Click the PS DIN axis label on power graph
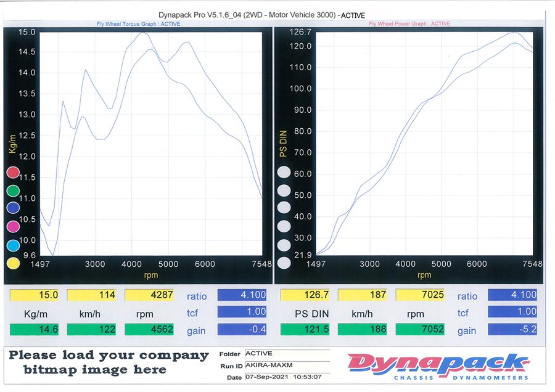This screenshot has height=392, width=555. coord(283,144)
